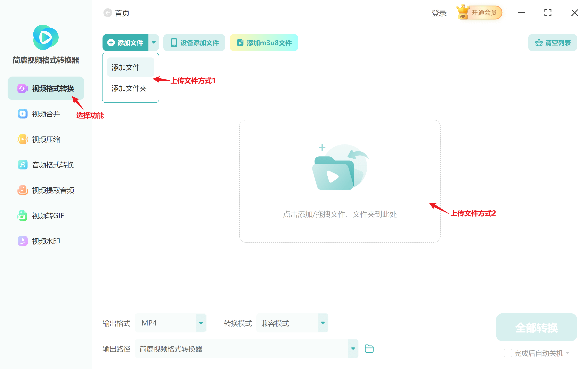Click the 设备添加文件 phone icon button
The width and height of the screenshot is (588, 369).
194,42
